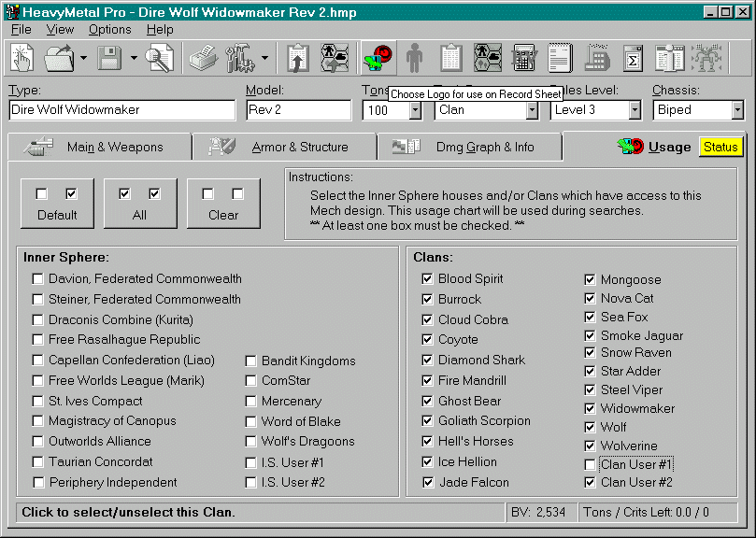Click the hex map units icon
Screen dimensions: 756x538
point(488,58)
